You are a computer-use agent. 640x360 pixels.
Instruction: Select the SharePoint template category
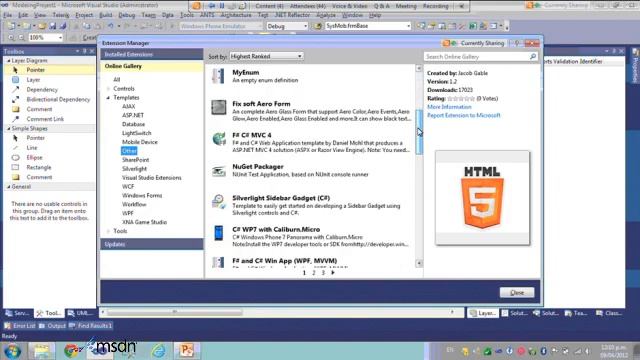(x=135, y=160)
